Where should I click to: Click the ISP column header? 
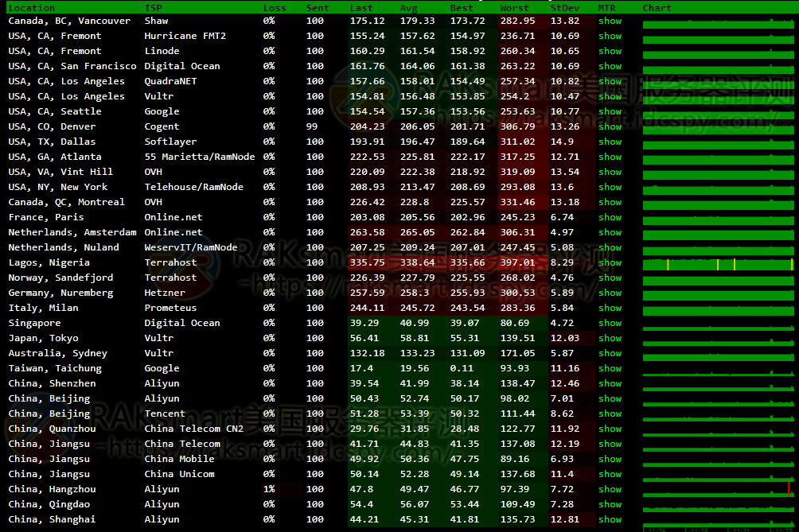tap(153, 8)
